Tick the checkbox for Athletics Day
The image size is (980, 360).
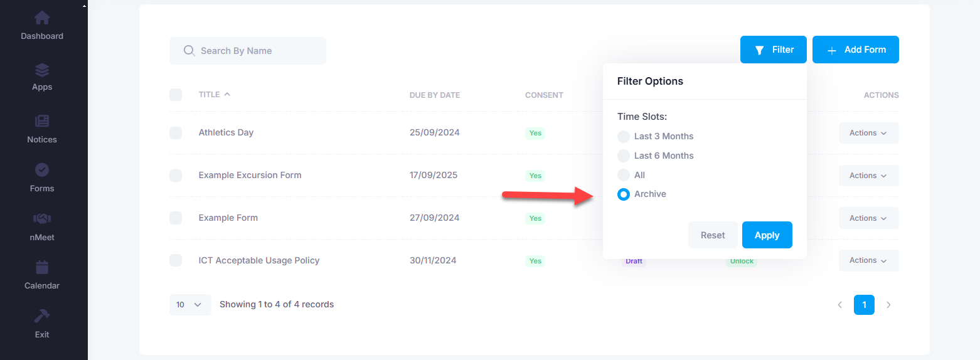click(x=176, y=133)
